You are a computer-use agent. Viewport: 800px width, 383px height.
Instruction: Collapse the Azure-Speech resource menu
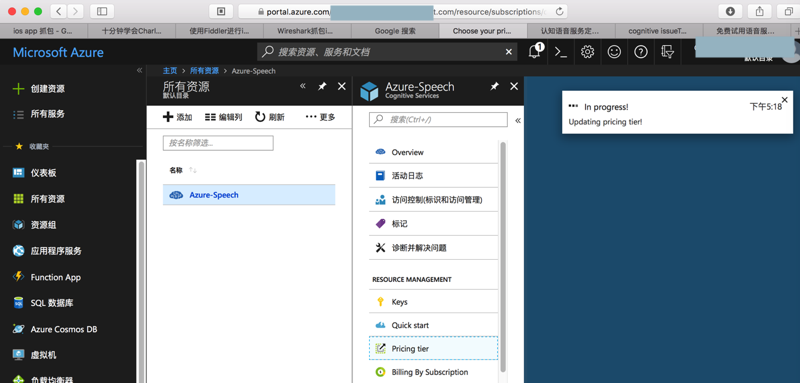point(518,120)
